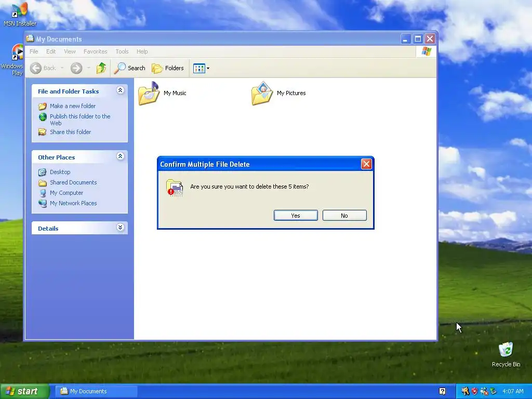Viewport: 532px width, 399px height.
Task: Open the Favorites menu
Action: (x=96, y=51)
